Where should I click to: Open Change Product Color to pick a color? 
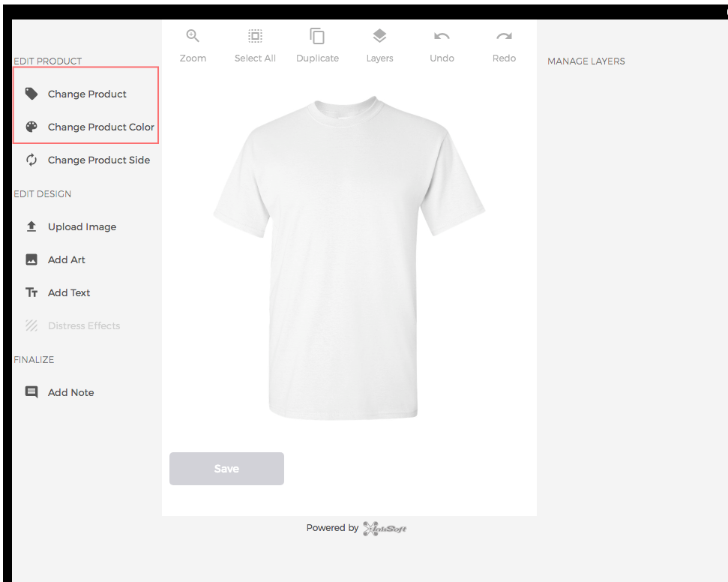tap(103, 127)
